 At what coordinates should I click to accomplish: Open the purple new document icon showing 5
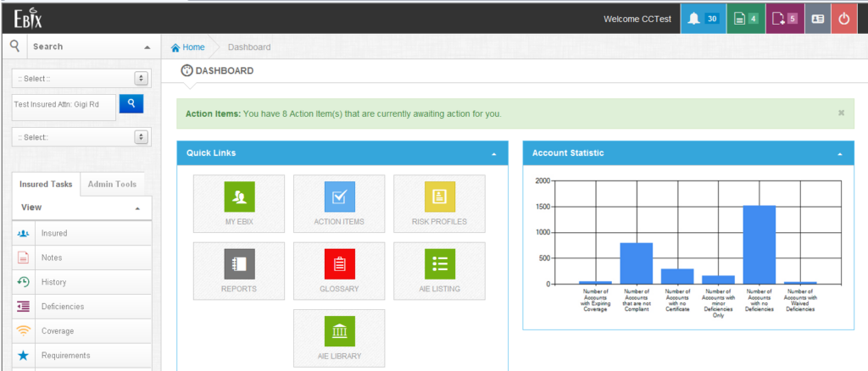pos(784,19)
